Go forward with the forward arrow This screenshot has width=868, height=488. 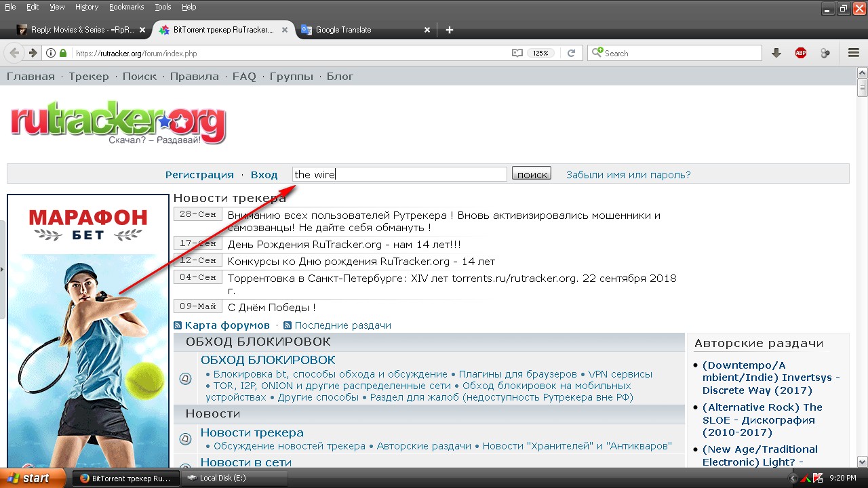33,53
